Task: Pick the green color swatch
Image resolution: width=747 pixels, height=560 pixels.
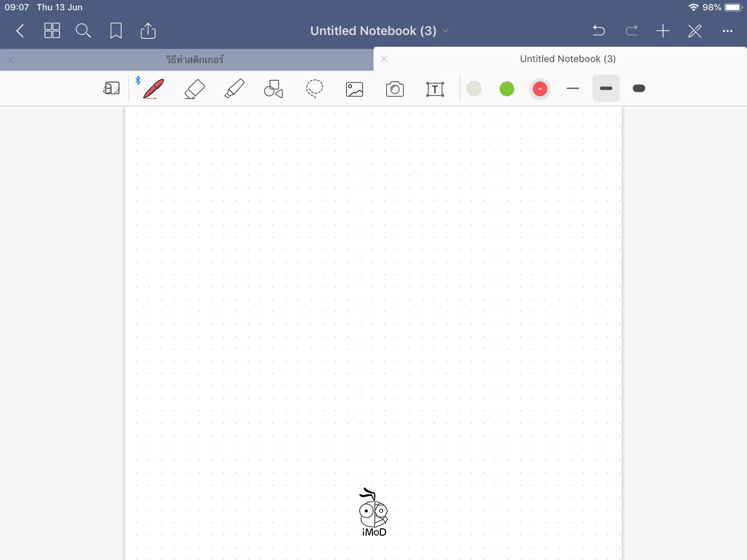Action: coord(507,89)
